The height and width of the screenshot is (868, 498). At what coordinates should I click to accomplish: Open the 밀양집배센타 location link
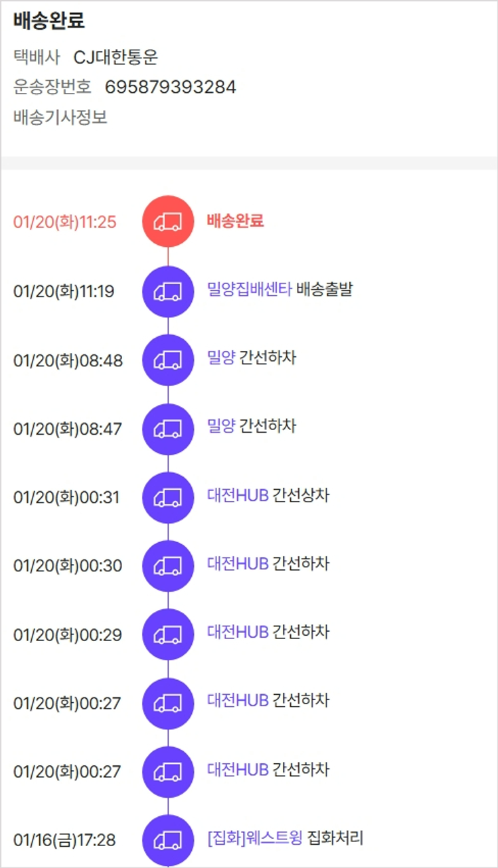(249, 290)
